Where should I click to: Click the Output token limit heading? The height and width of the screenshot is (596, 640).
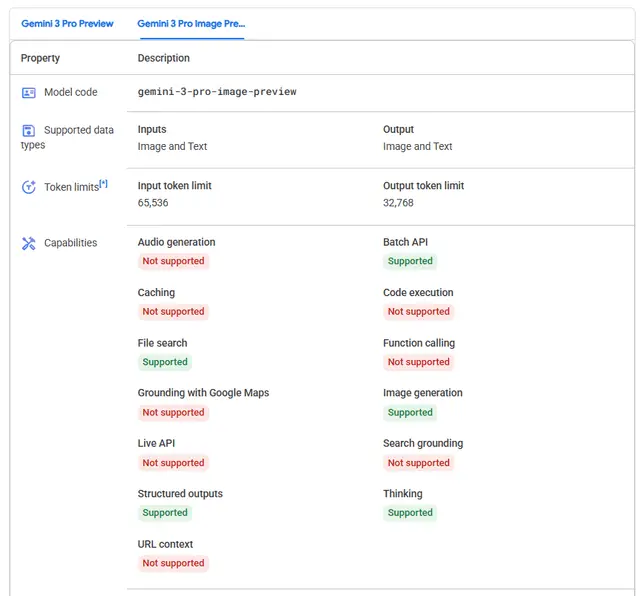tap(424, 186)
